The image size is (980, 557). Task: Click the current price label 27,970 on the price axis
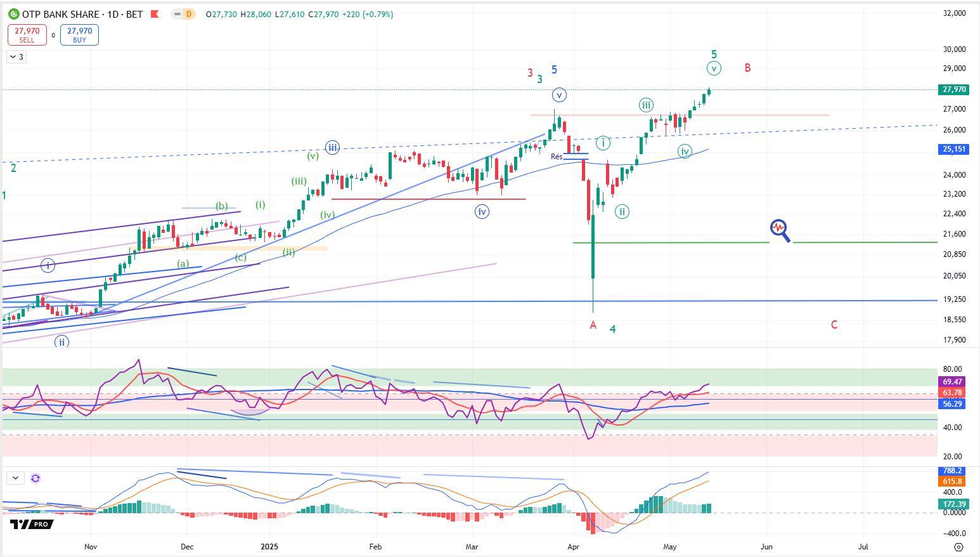pyautogui.click(x=953, y=89)
